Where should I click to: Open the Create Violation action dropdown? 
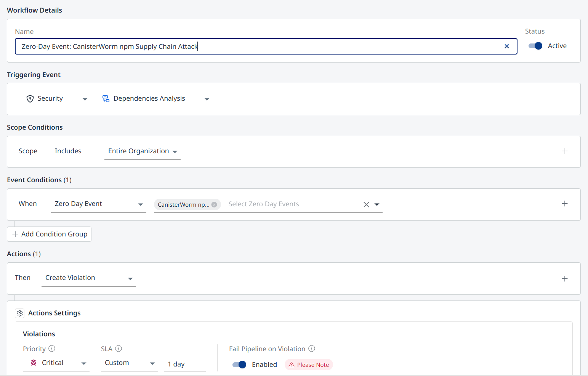(x=88, y=278)
